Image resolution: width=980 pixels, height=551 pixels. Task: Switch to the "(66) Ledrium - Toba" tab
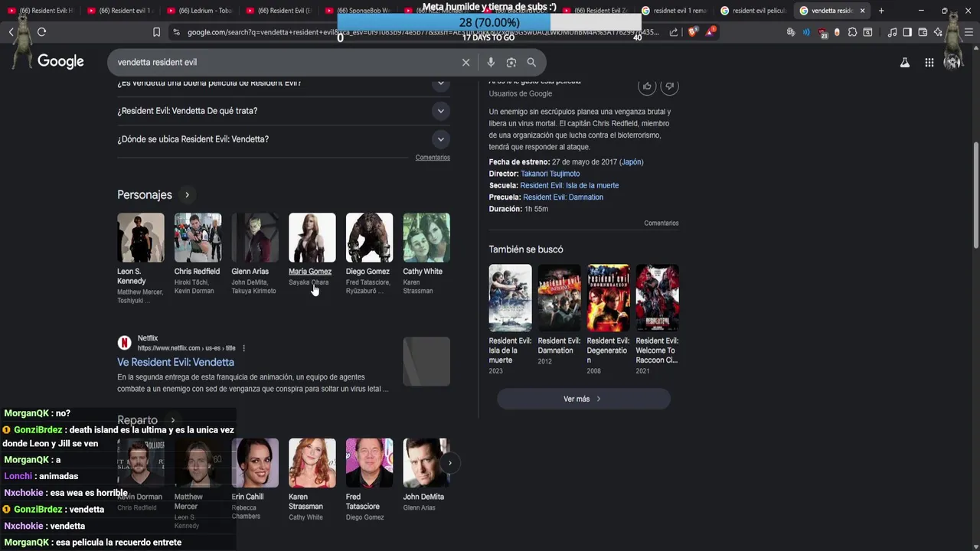pyautogui.click(x=199, y=11)
